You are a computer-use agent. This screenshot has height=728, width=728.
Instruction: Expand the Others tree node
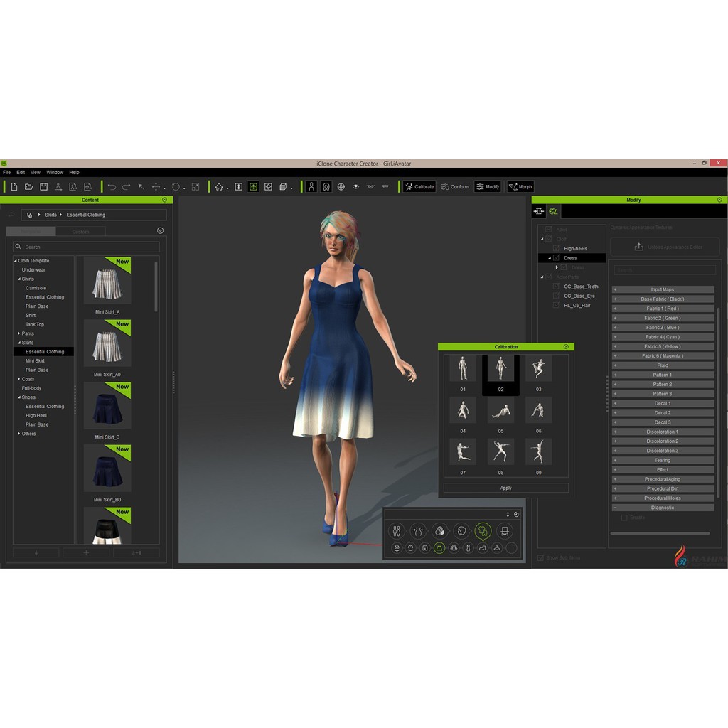[18, 434]
